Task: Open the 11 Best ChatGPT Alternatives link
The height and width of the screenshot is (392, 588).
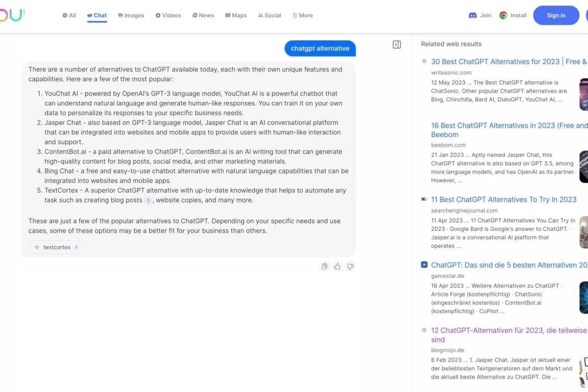Action: click(x=503, y=199)
